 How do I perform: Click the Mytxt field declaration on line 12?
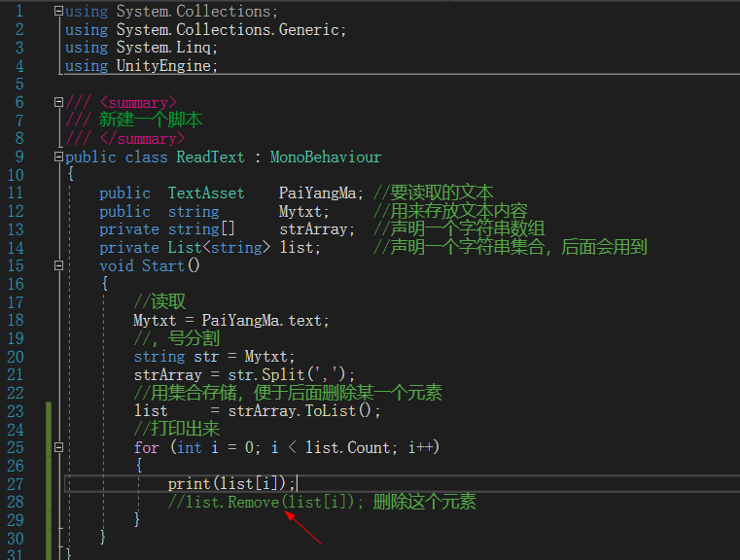coord(303,211)
